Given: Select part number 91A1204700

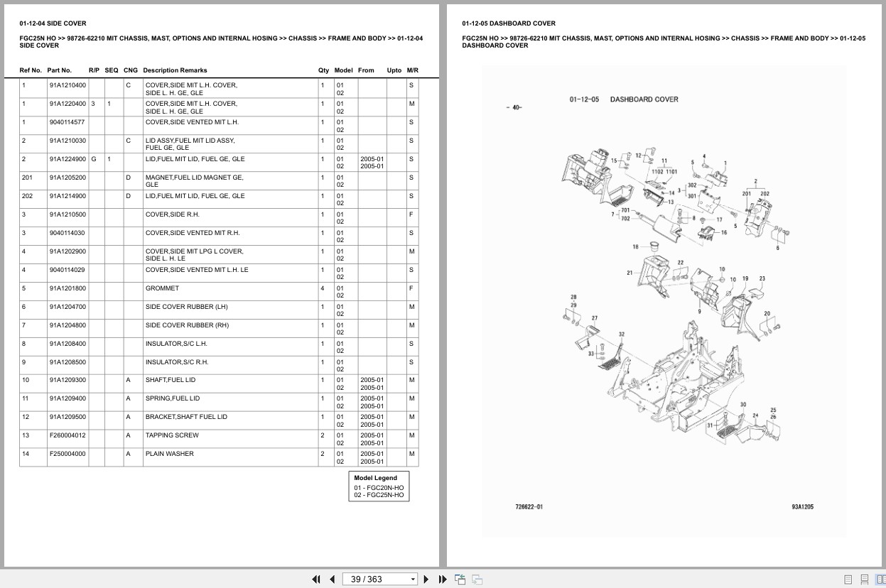Looking at the screenshot, I should coord(67,307).
